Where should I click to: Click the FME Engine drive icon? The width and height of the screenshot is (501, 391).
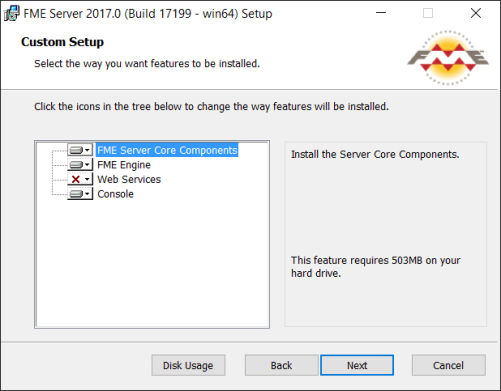tap(76, 165)
